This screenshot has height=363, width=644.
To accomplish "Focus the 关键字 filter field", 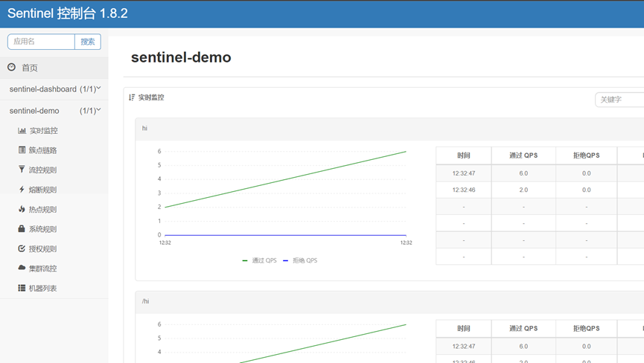I will 619,99.
